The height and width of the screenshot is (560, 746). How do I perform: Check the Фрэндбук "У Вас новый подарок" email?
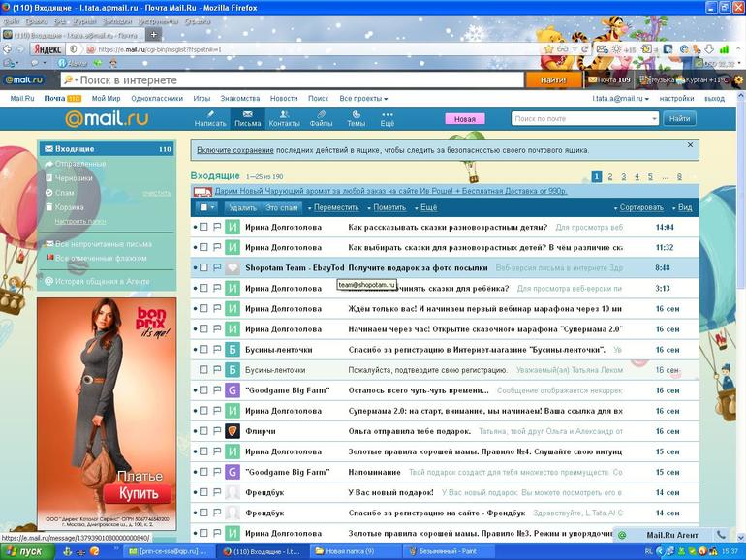pyautogui.click(x=203, y=492)
